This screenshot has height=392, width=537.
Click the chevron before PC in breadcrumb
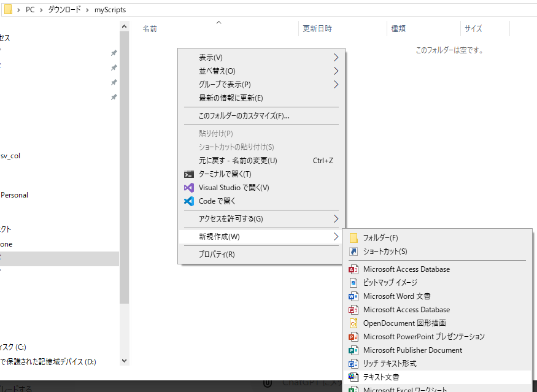click(18, 10)
